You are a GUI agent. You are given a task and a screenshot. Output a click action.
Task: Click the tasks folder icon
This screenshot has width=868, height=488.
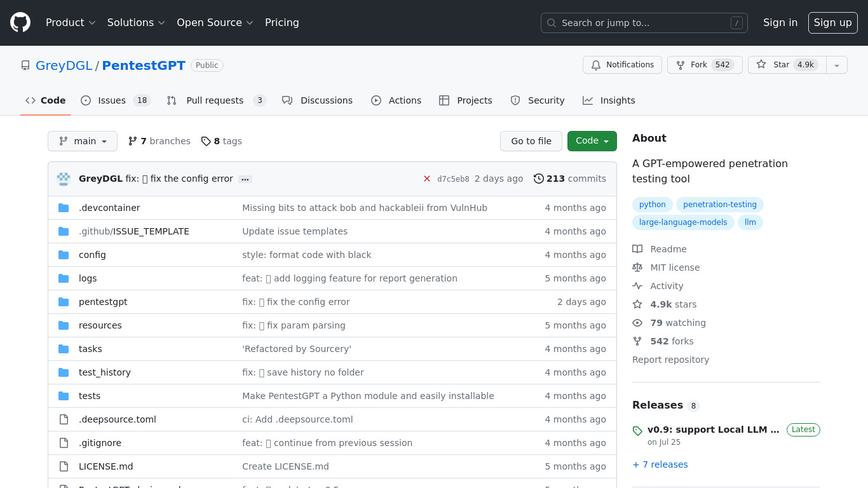(64, 349)
